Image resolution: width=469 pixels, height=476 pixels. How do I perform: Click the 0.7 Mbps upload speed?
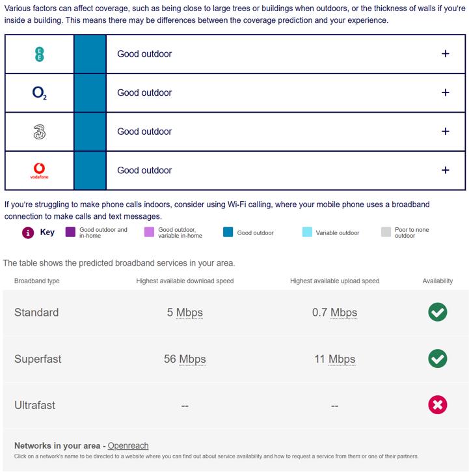click(x=334, y=313)
